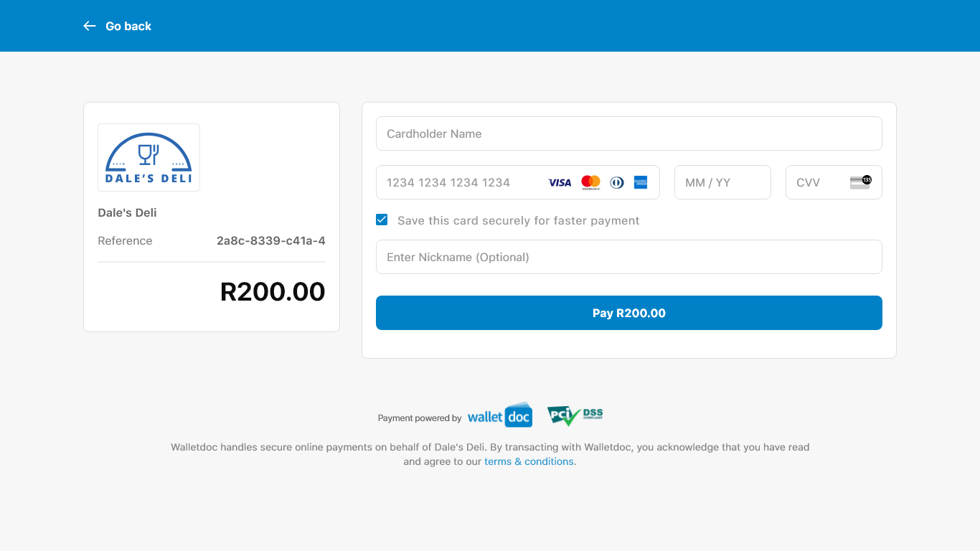Select the MM / YY expiry field

pos(722,182)
